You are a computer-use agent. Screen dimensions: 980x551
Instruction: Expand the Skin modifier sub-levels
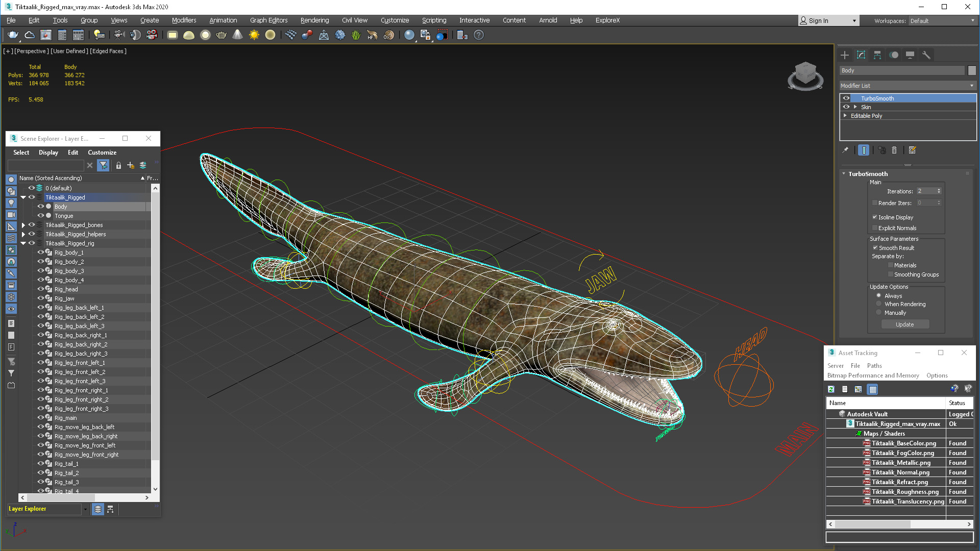(x=855, y=107)
